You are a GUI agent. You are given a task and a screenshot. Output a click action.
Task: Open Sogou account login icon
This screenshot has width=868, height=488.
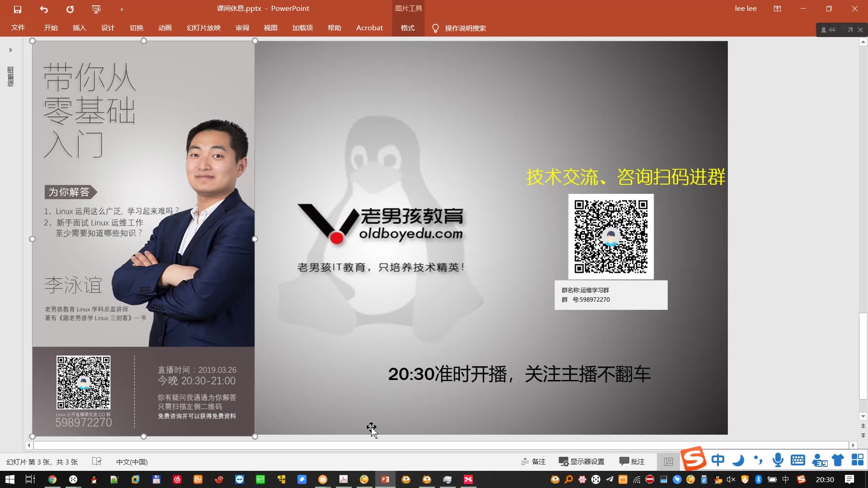tap(819, 460)
